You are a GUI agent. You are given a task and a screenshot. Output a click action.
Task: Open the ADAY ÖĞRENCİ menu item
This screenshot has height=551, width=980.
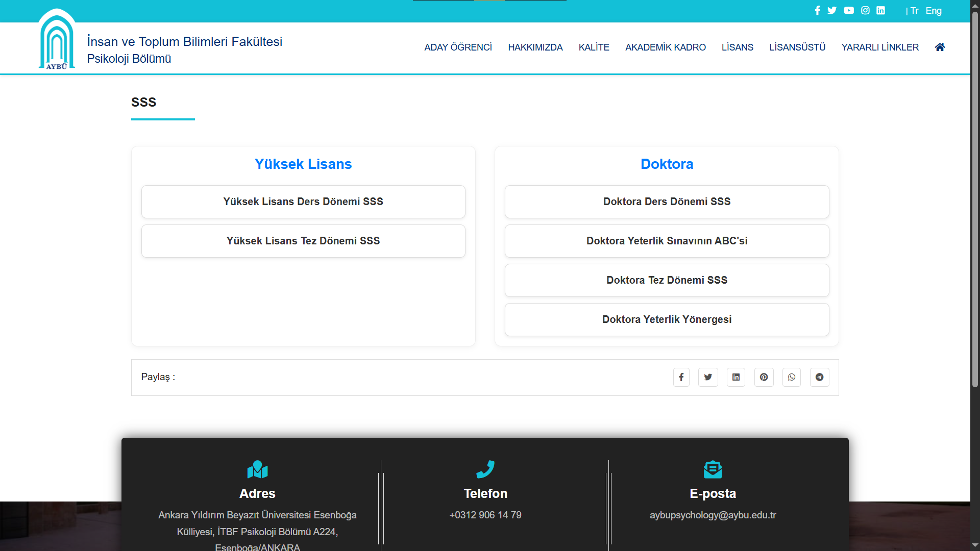458,47
